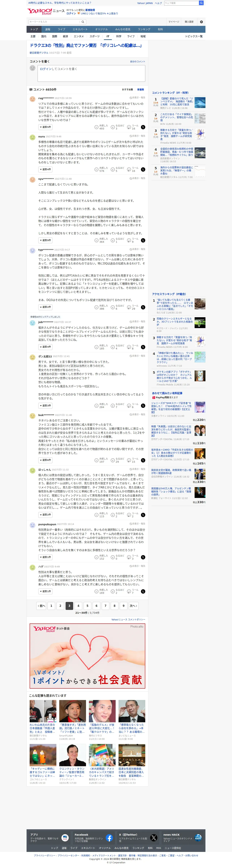Screen dimensions: 232x868
Task: Click the app icon in footer アプリ box
Action: tap(65, 838)
